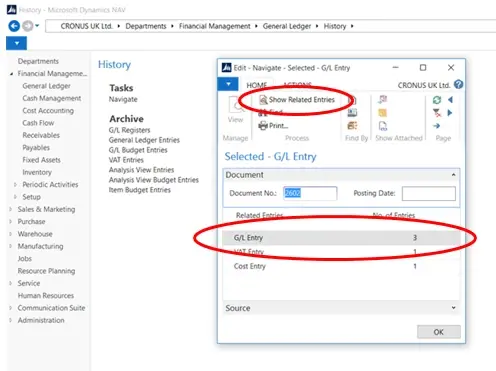Click the OK button in Navigate dialog
This screenshot has height=371, width=496.
click(439, 332)
